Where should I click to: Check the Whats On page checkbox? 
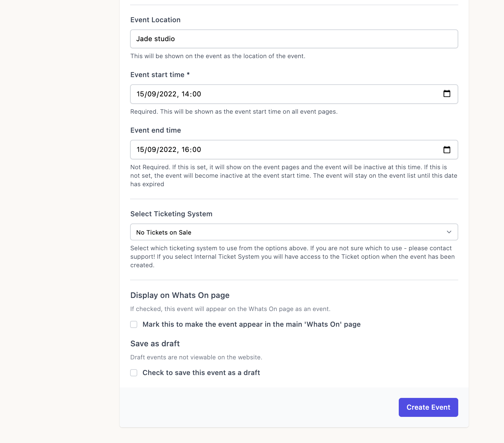point(134,324)
